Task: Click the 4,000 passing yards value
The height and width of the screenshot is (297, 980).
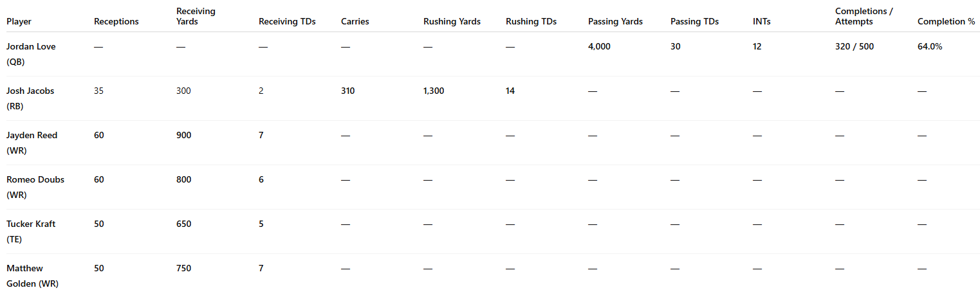Action: point(599,47)
